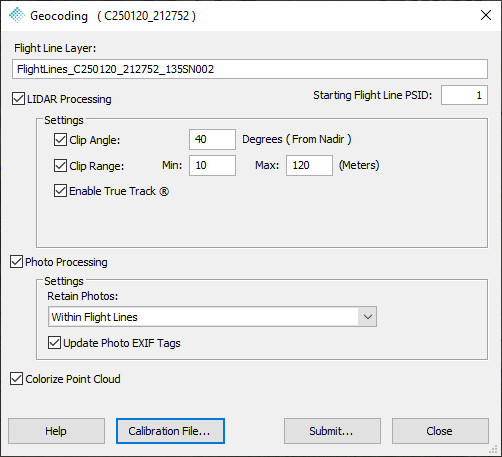This screenshot has height=457, width=502.
Task: Close the Geocoding dialog with the X
Action: coord(486,15)
